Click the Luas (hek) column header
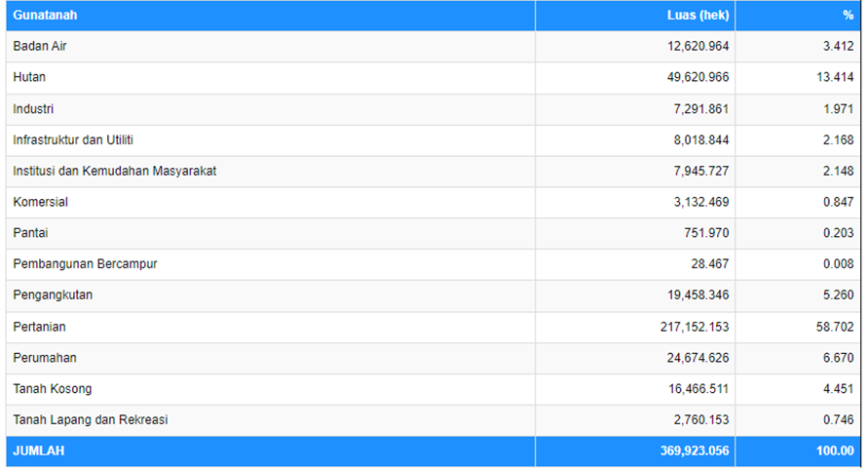868x471 pixels. pos(698,16)
